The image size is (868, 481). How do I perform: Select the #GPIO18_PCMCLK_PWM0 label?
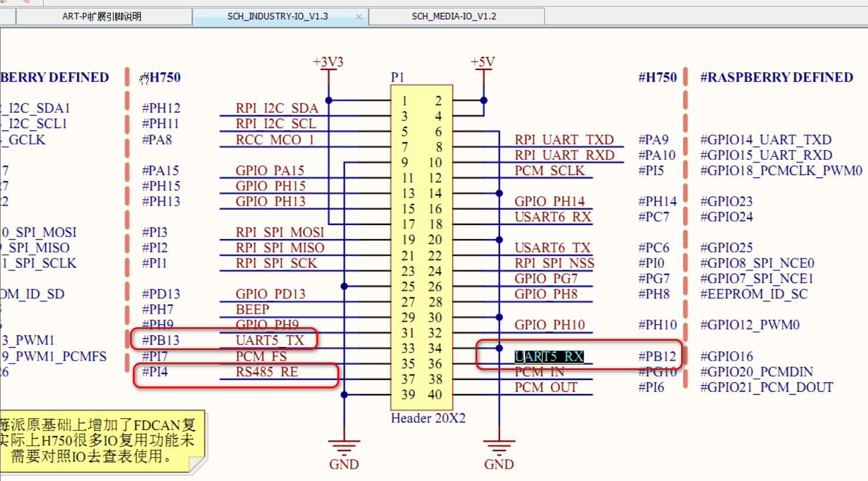[781, 171]
